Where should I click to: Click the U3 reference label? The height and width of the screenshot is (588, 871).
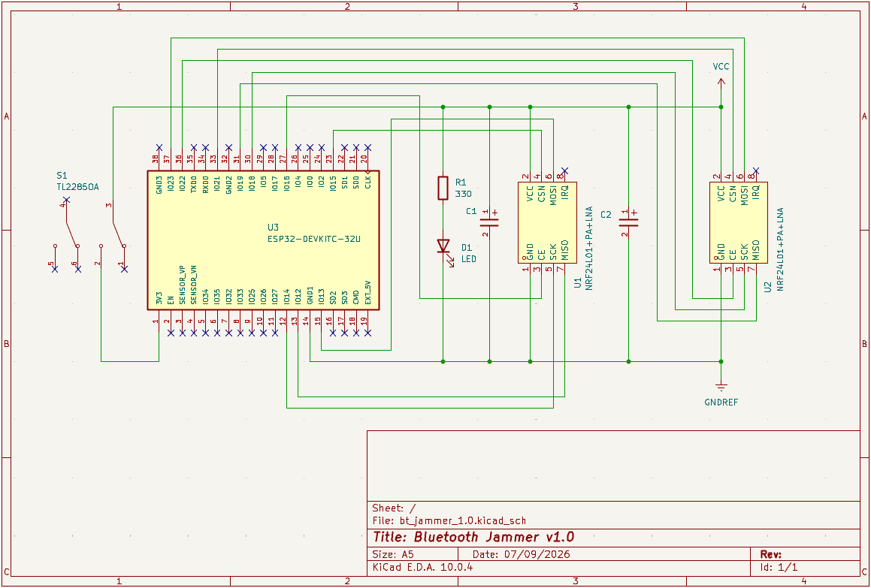(x=273, y=227)
